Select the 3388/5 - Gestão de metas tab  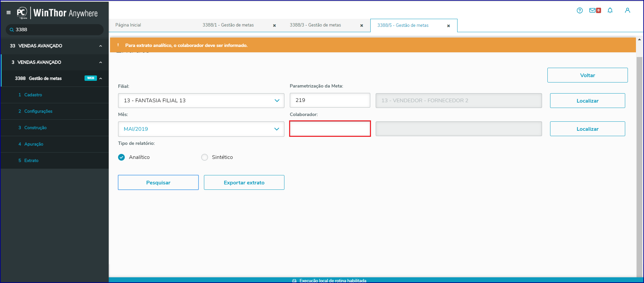point(403,25)
